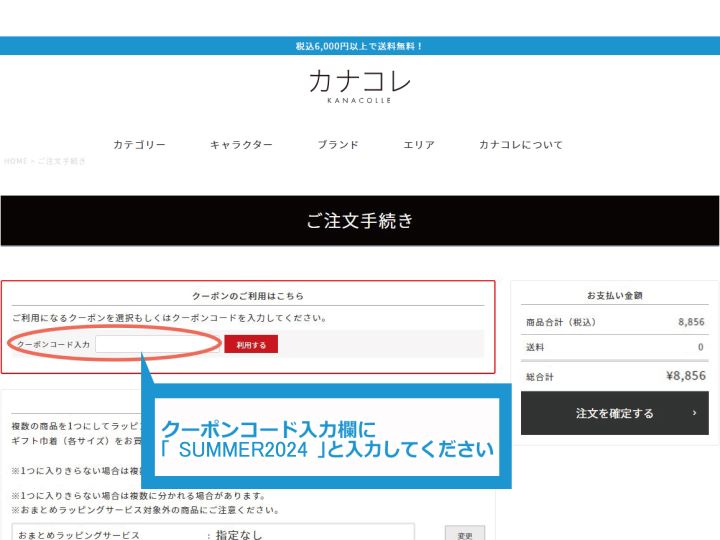Focus the クーポンコード入力 text field
Viewport: 720px width, 540px height.
click(x=157, y=344)
